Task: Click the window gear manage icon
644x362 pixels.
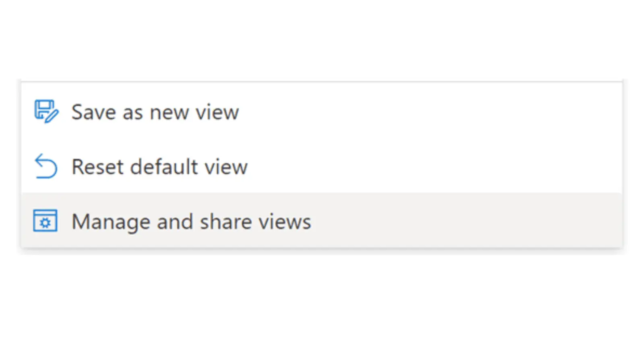Action: pyautogui.click(x=45, y=221)
